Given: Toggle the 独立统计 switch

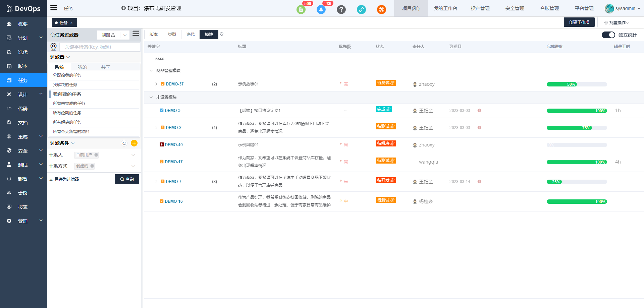Looking at the screenshot, I should [x=608, y=35].
